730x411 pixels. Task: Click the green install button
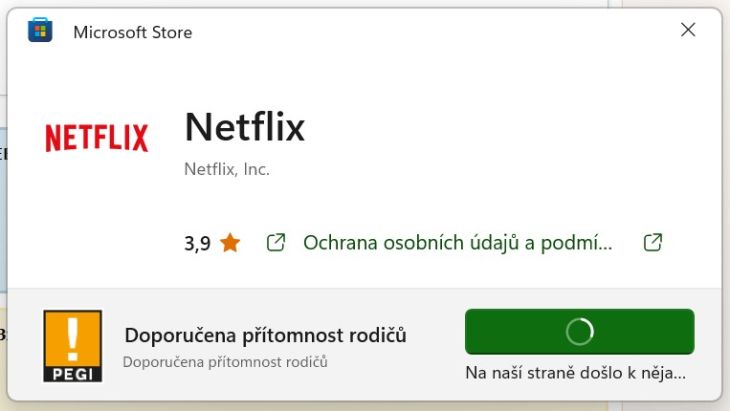[x=580, y=331]
